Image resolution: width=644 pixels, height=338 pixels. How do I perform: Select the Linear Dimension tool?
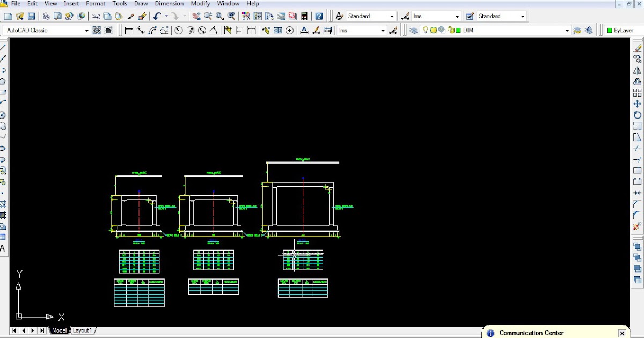pyautogui.click(x=129, y=31)
